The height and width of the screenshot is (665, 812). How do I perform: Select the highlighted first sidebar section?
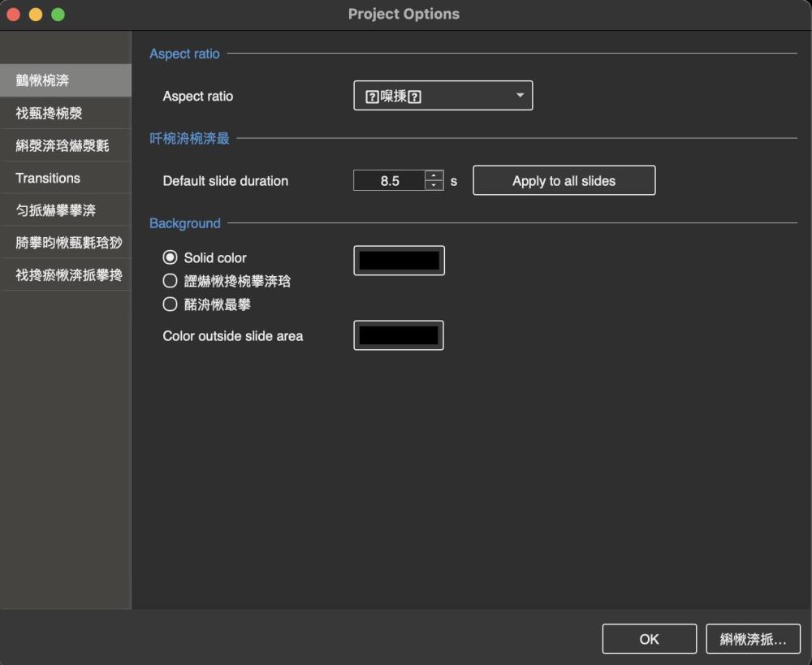tap(65, 80)
